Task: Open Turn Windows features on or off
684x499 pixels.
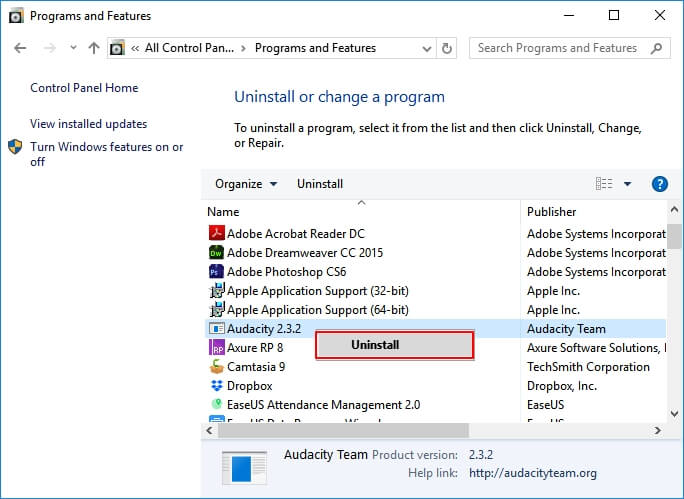Action: (106, 154)
